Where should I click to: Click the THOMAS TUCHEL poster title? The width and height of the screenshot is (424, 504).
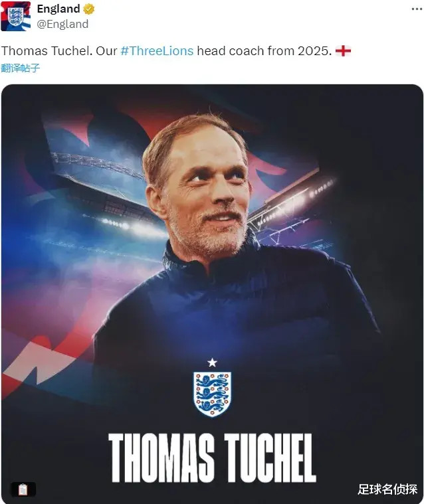[212, 458]
